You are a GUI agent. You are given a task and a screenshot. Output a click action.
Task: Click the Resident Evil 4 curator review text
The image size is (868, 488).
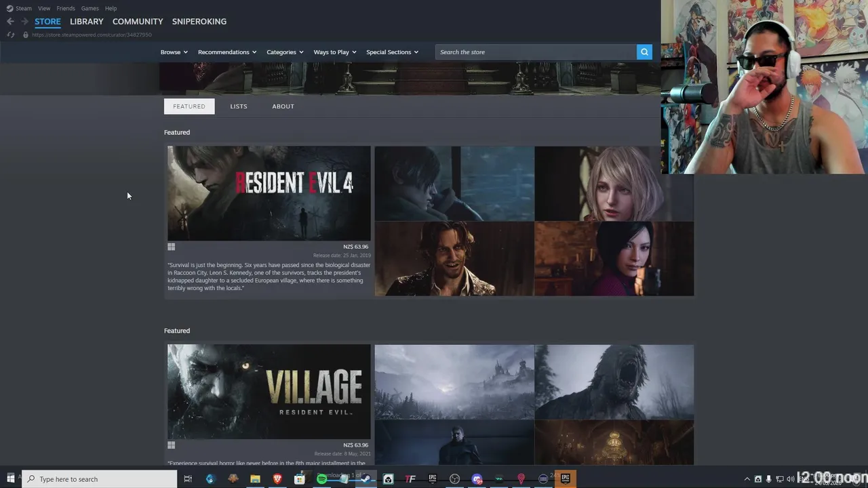(x=269, y=277)
